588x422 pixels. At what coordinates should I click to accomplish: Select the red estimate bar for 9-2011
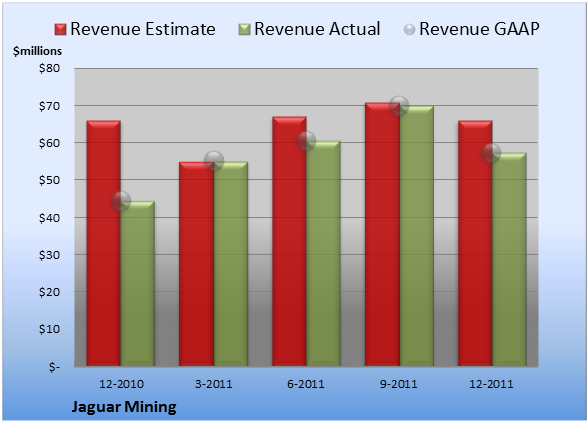click(382, 234)
